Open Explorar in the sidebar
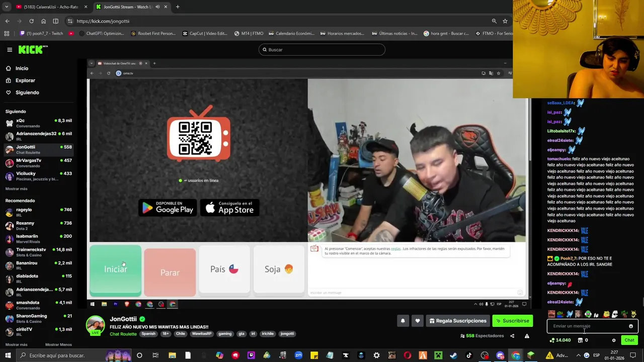644x362 pixels. point(25,80)
